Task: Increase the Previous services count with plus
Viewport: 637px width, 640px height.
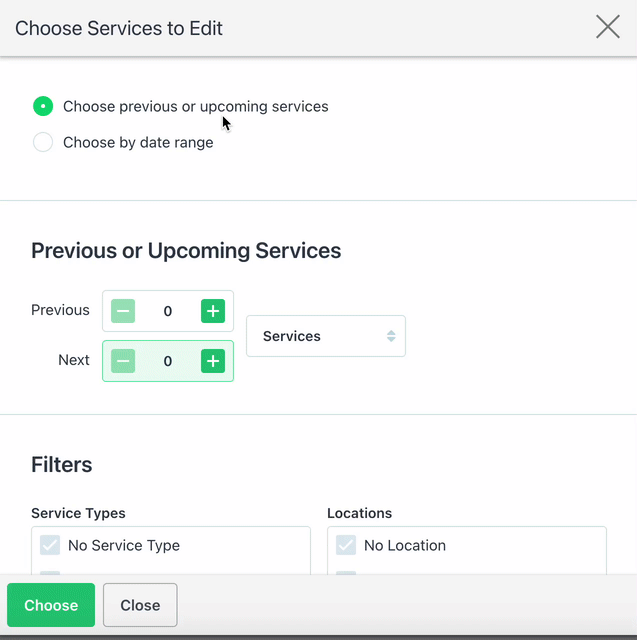Action: pos(213,311)
